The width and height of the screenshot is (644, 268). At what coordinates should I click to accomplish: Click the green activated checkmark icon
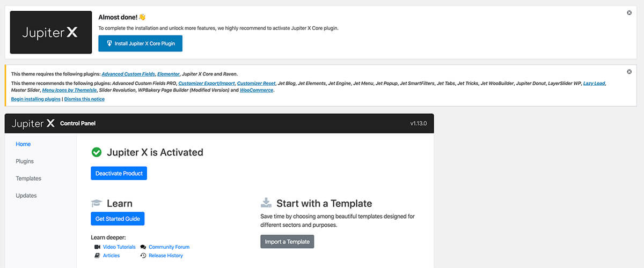click(x=97, y=152)
